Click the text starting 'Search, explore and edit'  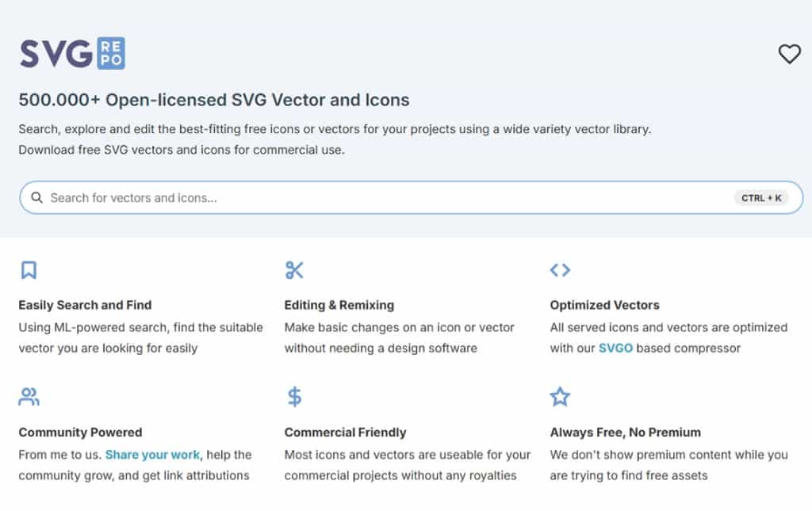(x=335, y=129)
